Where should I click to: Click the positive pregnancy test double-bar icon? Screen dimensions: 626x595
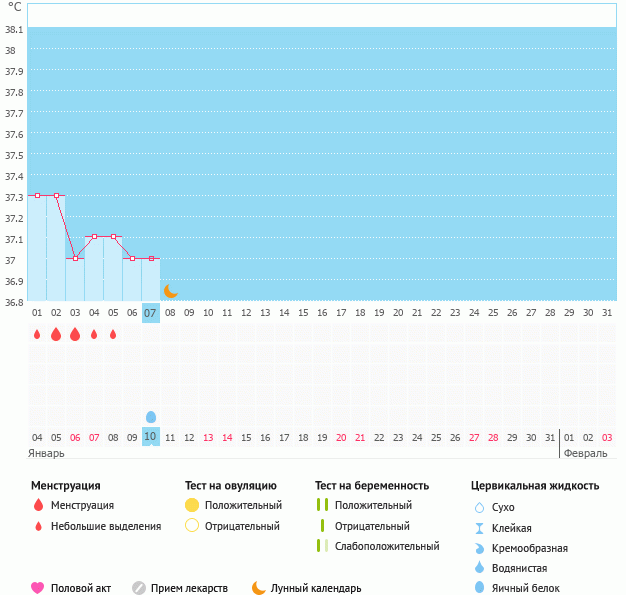321,505
